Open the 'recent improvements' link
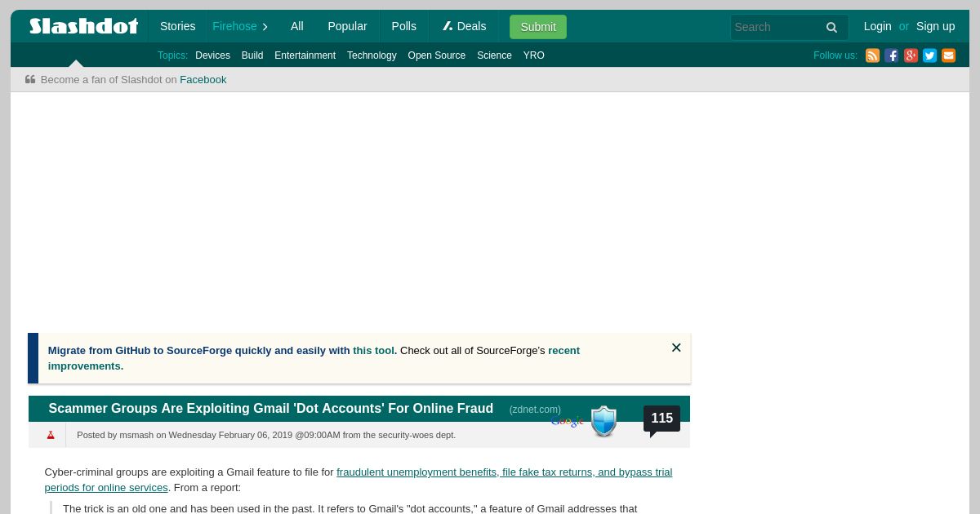 tap(314, 358)
